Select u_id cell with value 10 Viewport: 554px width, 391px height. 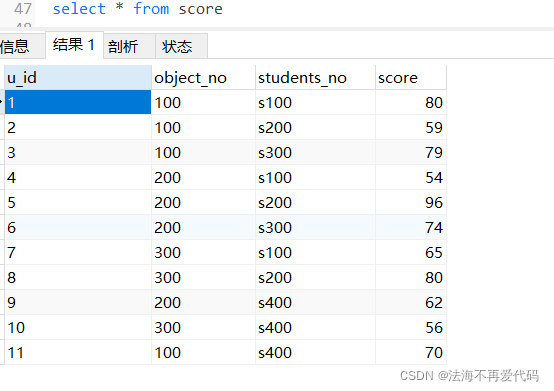coord(78,327)
